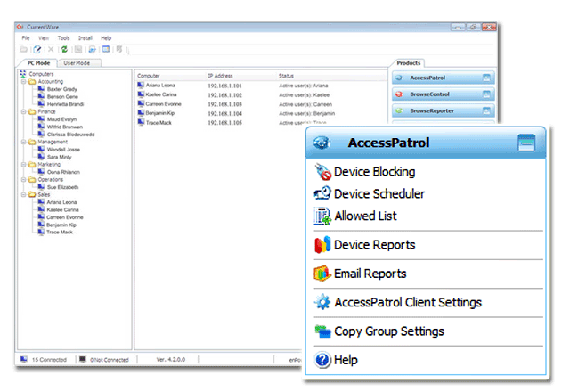
Task: Click status 'Active user(s): Ariana'
Action: (304, 86)
